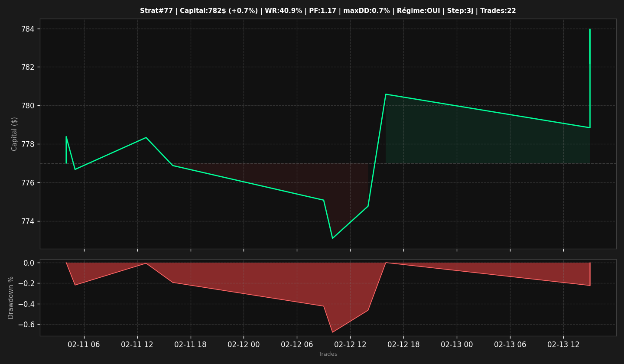Click the 0.0 tick on drawdown axis
Viewport: 624px width, 364px height.
29,263
